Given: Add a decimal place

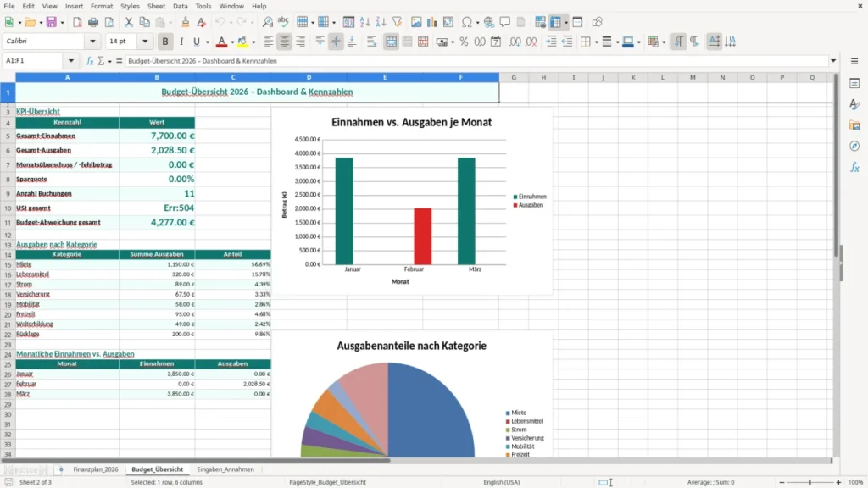Looking at the screenshot, I should [515, 42].
